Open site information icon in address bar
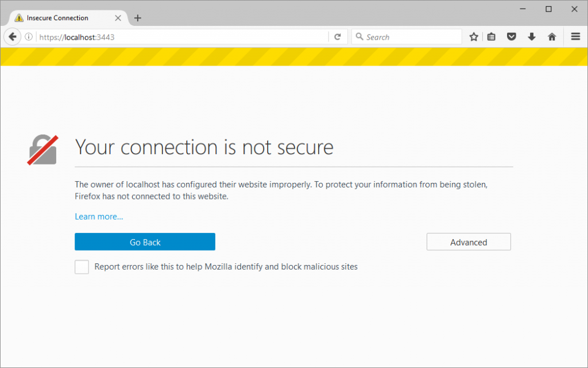 click(x=29, y=37)
